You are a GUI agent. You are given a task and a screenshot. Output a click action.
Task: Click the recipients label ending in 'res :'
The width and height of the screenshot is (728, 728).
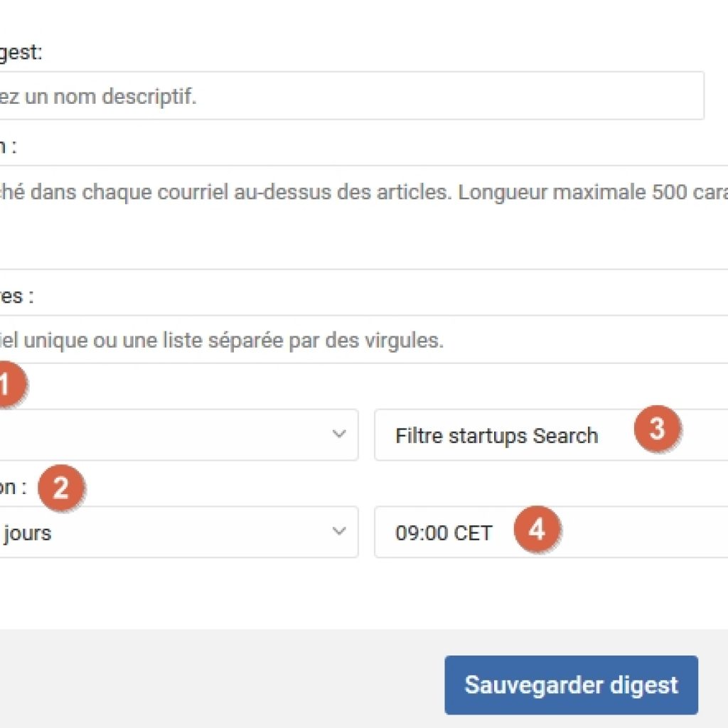coord(17,296)
